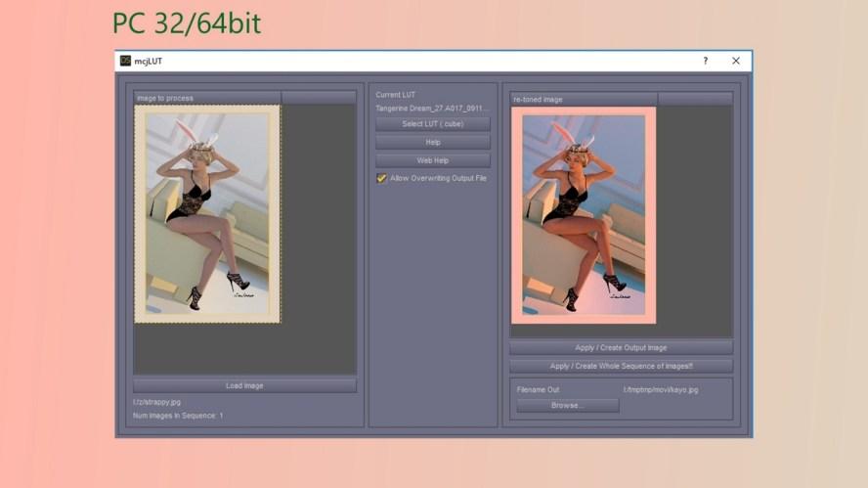Open Web Help
The image size is (868, 488).
[x=432, y=160]
